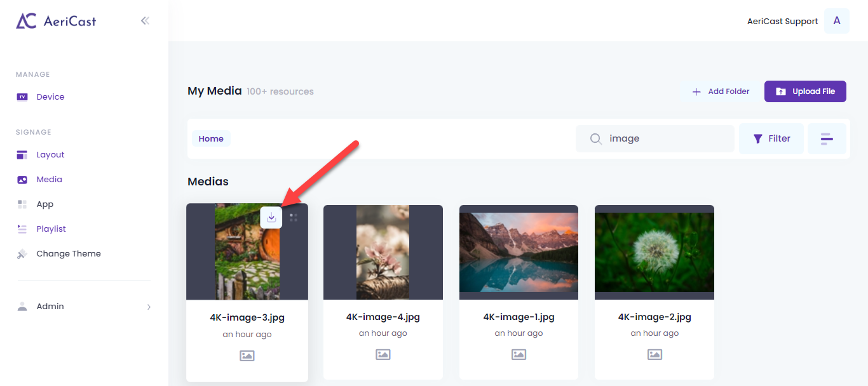This screenshot has height=386, width=868.
Task: Expand the Admin menu chevron
Action: [x=149, y=307]
